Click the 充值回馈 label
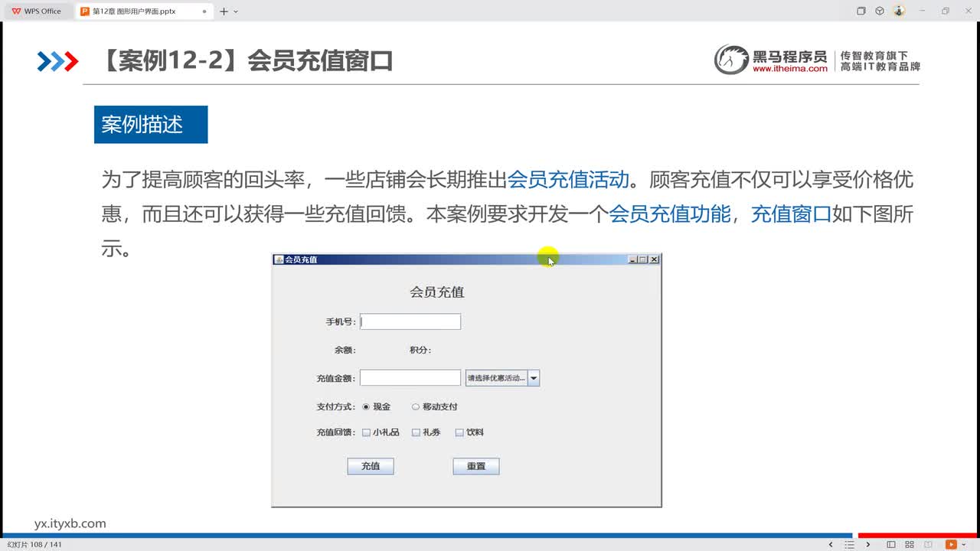 coord(336,432)
